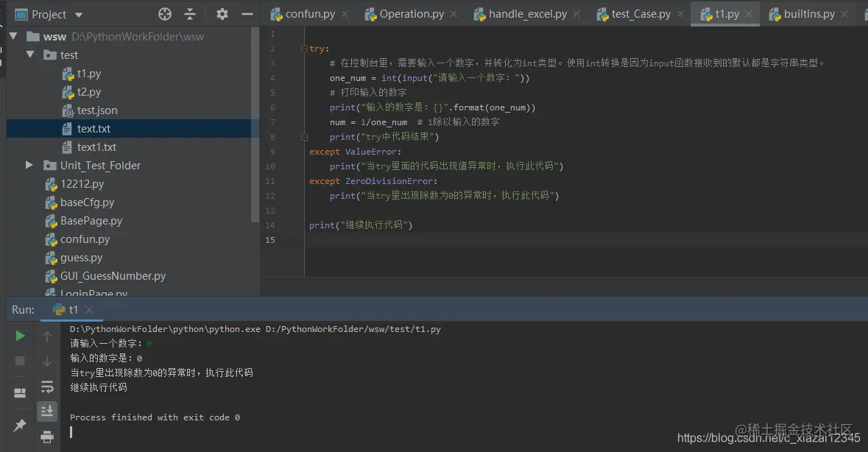Viewport: 868px width, 452px height.
Task: Switch to the Operation.py editor tab
Action: coord(412,15)
